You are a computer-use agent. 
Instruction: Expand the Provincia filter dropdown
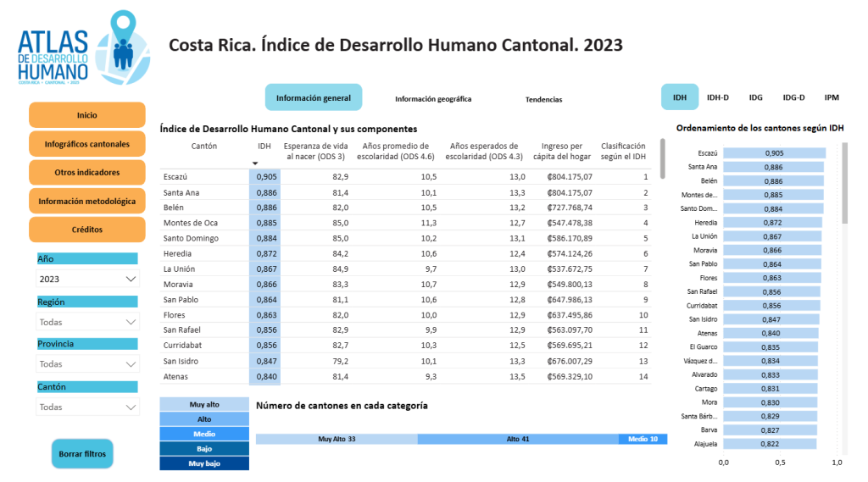[x=87, y=364]
